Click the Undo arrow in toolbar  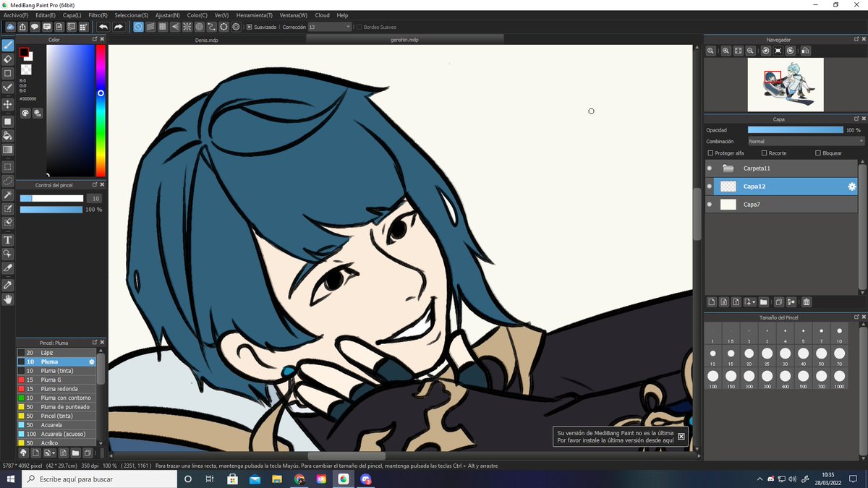click(x=103, y=27)
